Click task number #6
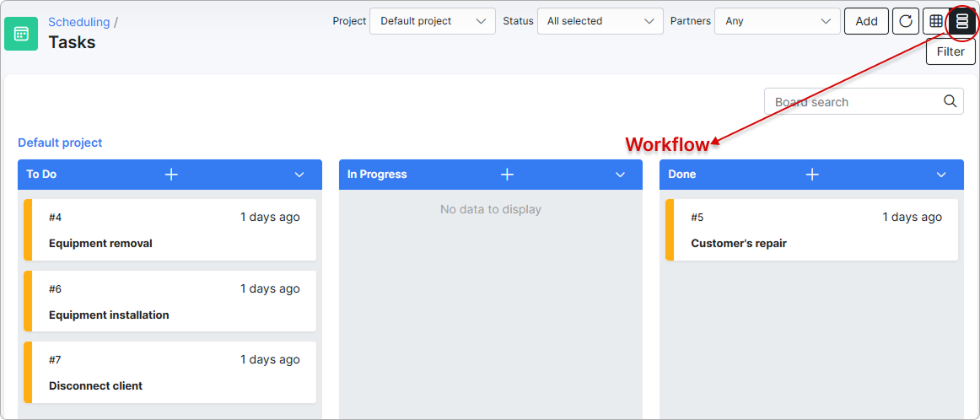The width and height of the screenshot is (980, 420). (55, 288)
